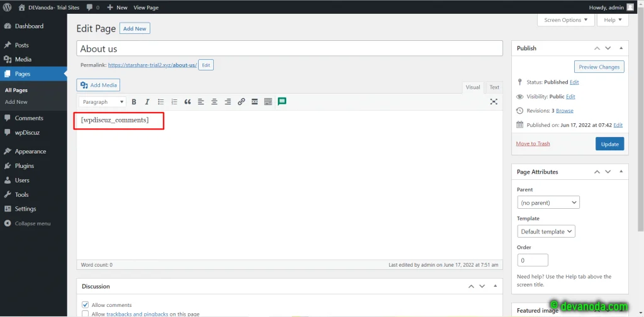The height and width of the screenshot is (317, 644).
Task: Select All Pages submenu item
Action: coord(16,91)
